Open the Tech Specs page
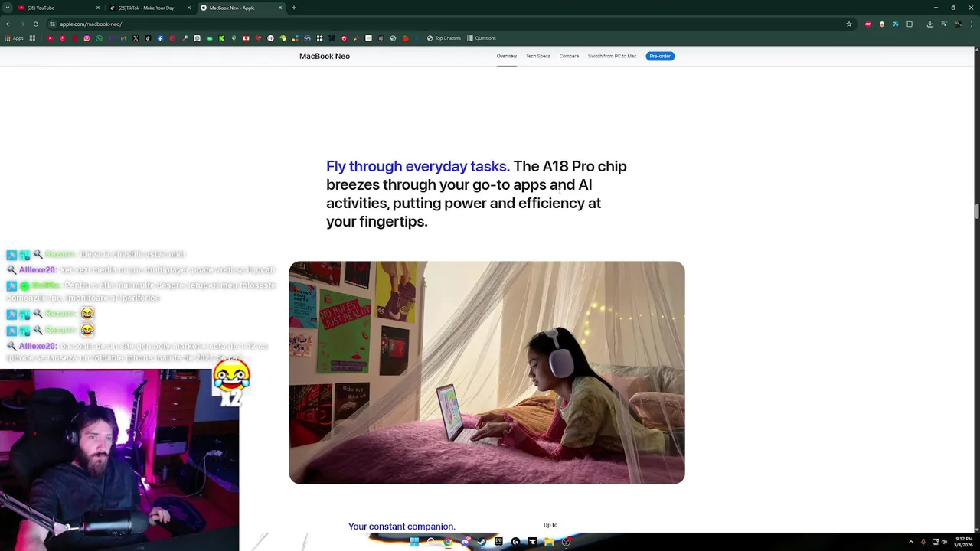This screenshot has height=551, width=980. coord(537,56)
